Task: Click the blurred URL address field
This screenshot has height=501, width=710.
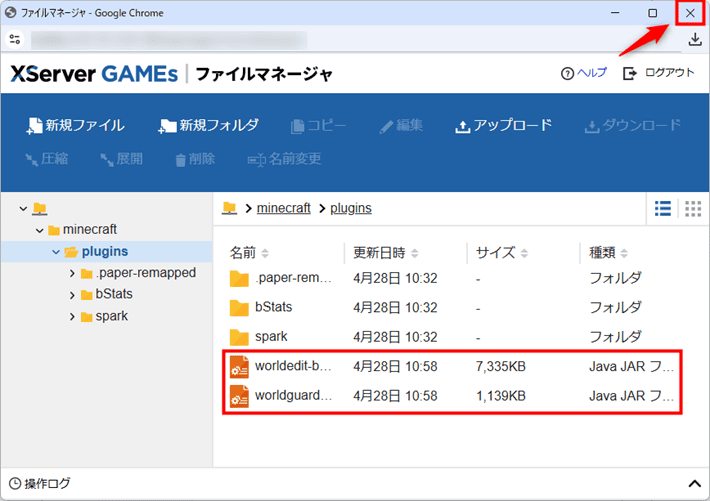Action: (x=169, y=40)
